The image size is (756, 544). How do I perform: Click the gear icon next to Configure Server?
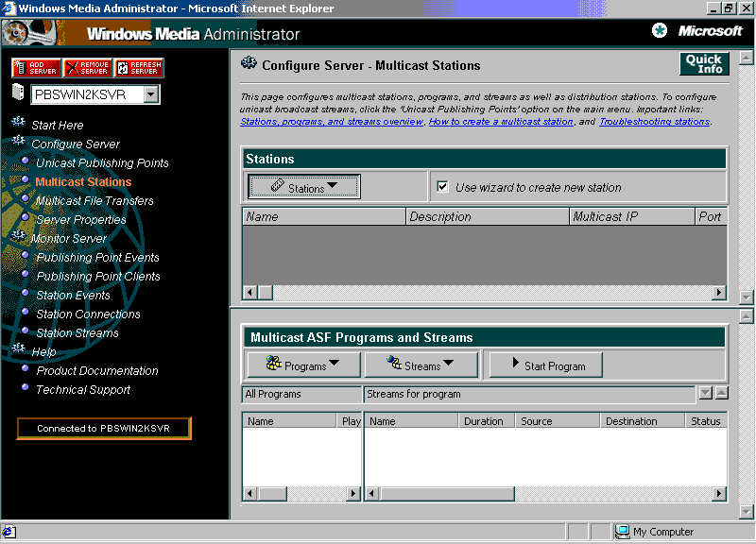pos(18,140)
